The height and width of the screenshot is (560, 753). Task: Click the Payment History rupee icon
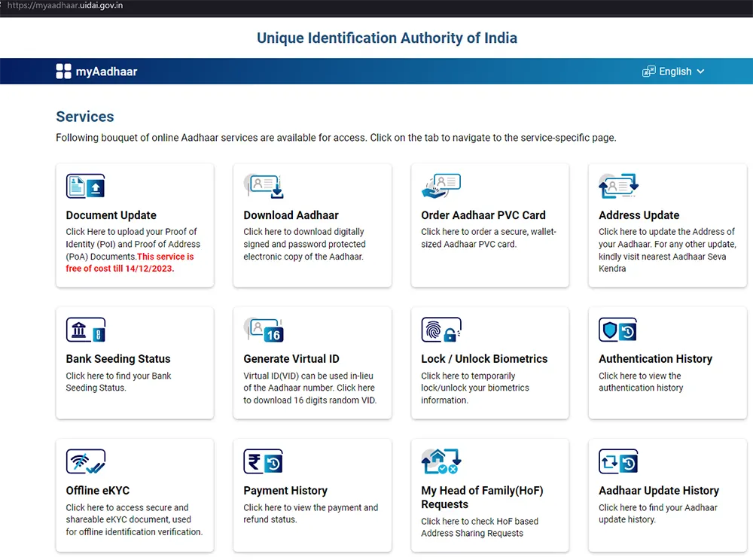click(x=263, y=461)
